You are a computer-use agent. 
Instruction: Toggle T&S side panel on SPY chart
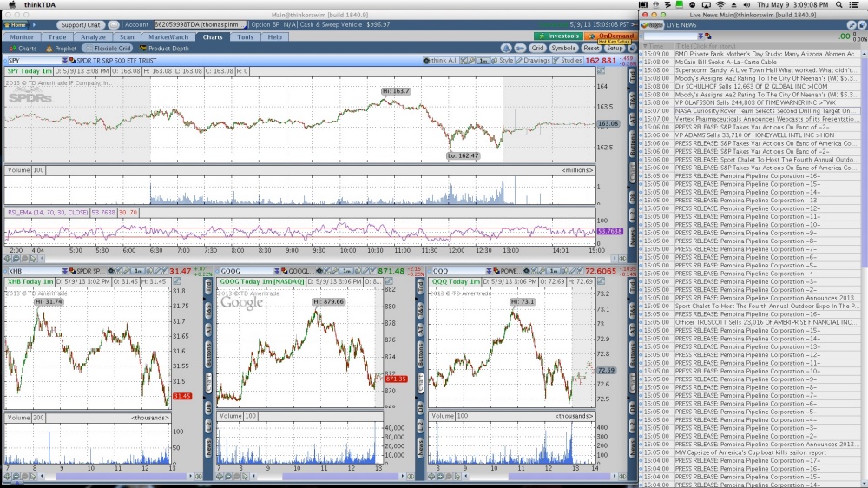coord(632,100)
